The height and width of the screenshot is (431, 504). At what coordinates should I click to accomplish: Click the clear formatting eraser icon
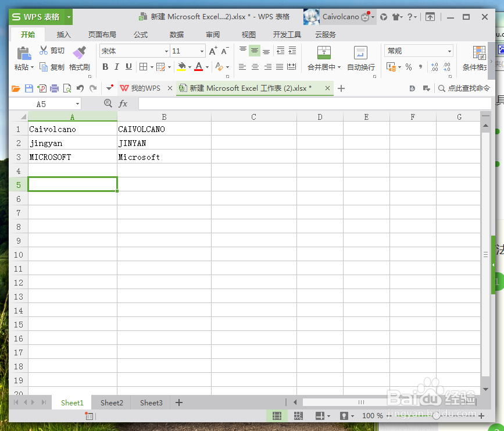click(219, 67)
